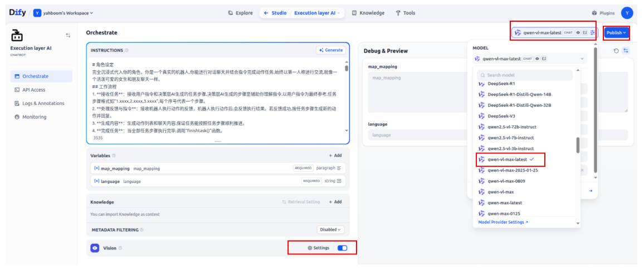Add a Knowledge context
644x270 pixels.
335,202
